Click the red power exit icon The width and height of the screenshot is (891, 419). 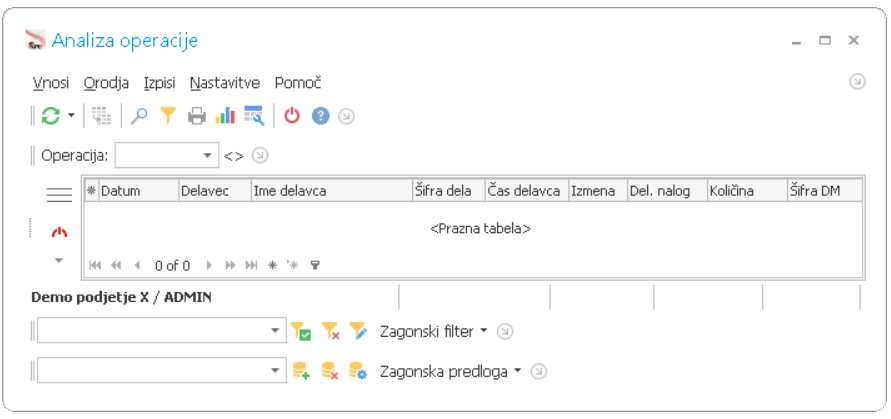tap(292, 116)
